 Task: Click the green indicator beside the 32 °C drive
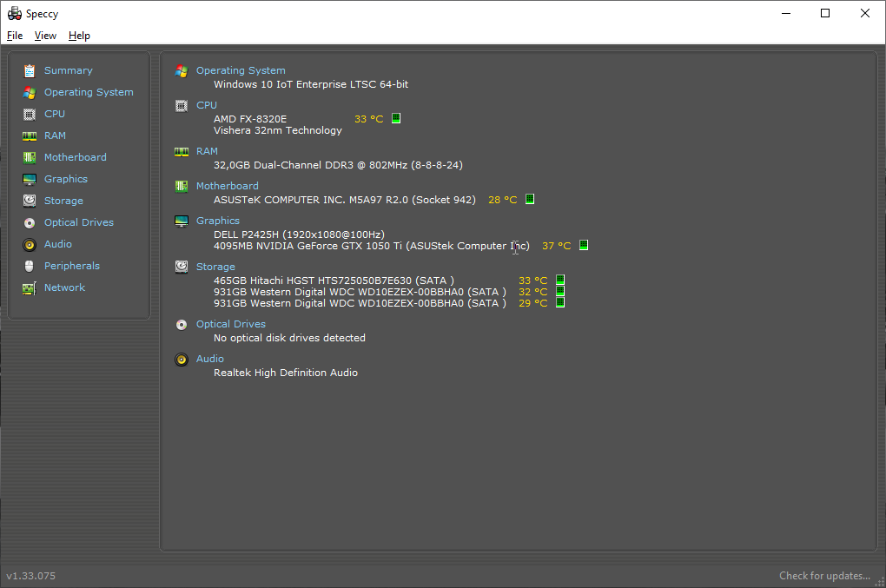coord(560,291)
